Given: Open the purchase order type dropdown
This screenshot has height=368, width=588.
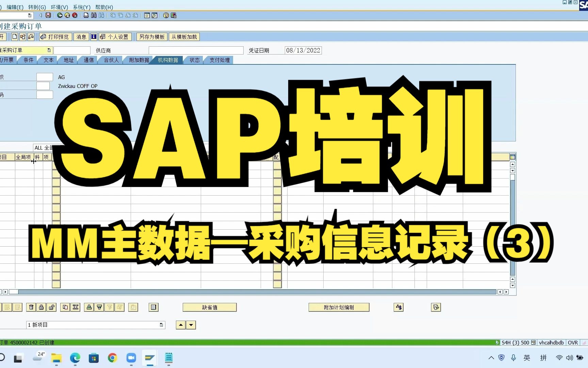Looking at the screenshot, I should click(49, 50).
